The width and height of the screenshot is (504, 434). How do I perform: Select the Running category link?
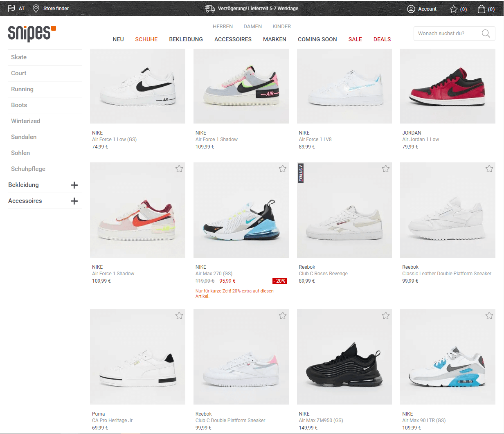22,89
